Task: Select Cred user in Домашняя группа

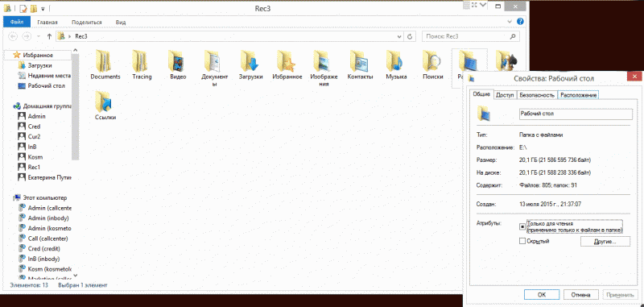Action: pyautogui.click(x=30, y=127)
